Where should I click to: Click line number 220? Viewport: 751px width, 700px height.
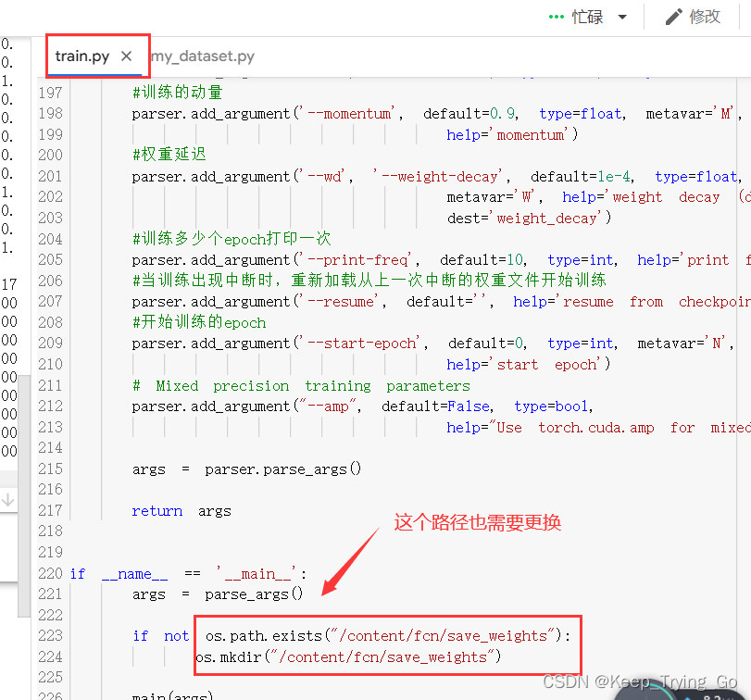pos(50,573)
